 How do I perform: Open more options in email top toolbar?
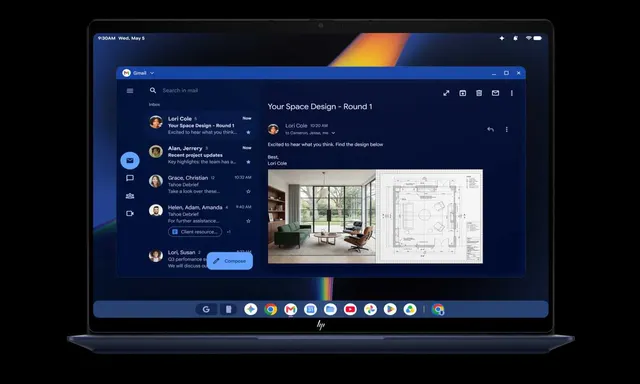511,93
